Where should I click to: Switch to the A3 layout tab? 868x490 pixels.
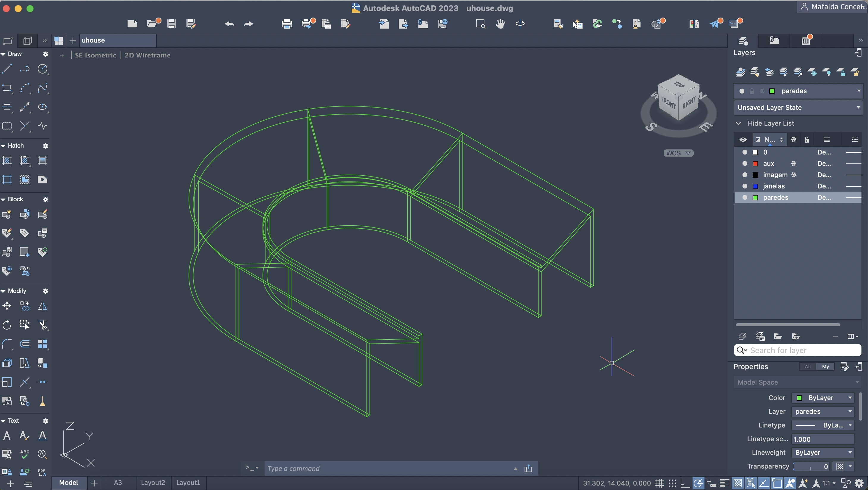click(x=117, y=483)
